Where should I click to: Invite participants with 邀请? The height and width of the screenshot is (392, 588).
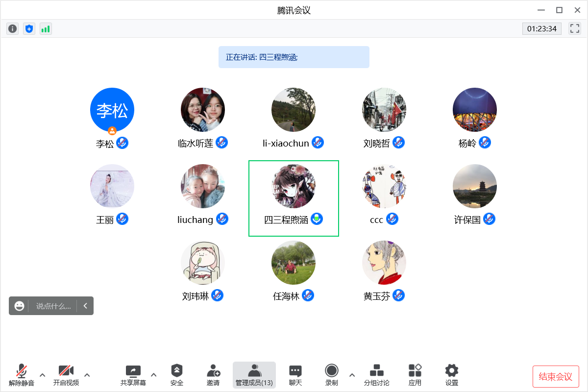coord(213,376)
